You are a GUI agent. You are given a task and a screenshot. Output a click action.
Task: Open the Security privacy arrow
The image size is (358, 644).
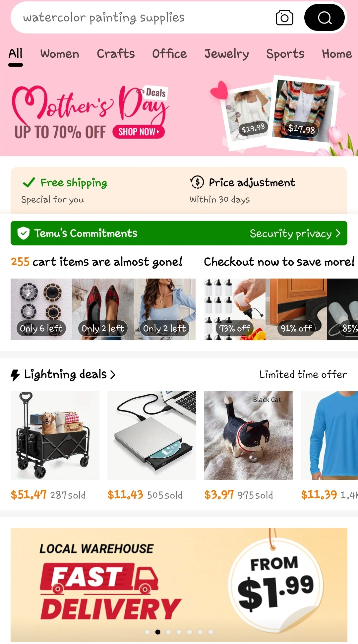(x=338, y=233)
